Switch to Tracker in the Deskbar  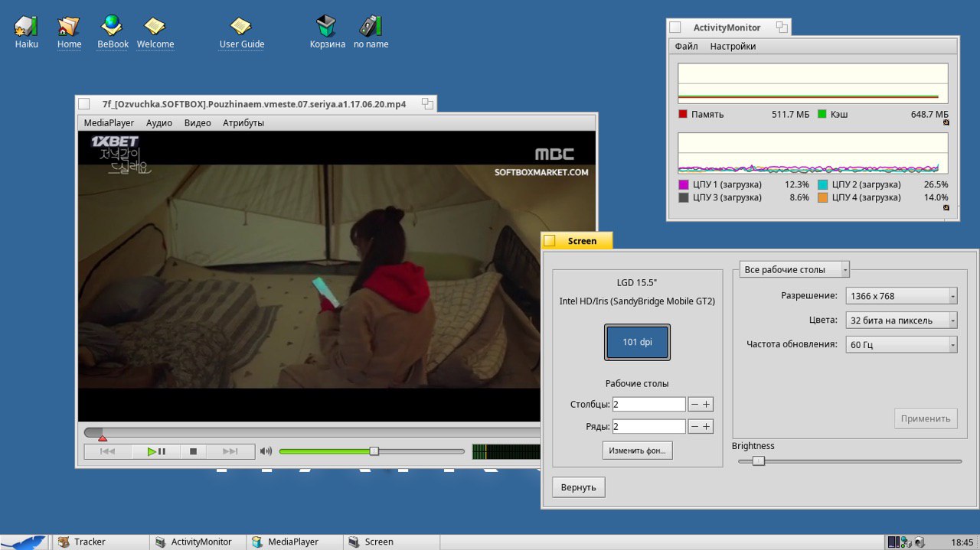coord(101,542)
